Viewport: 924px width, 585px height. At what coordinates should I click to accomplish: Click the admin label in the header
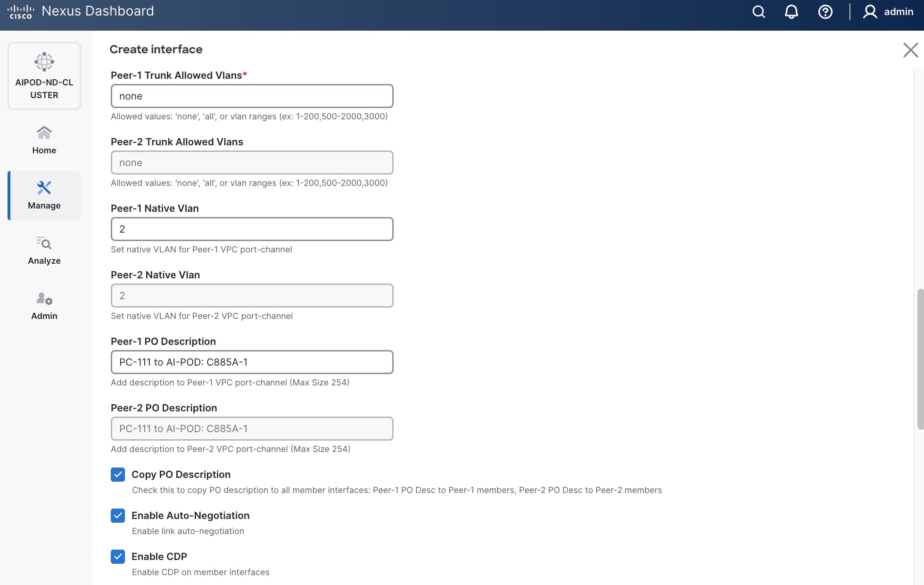(x=899, y=12)
